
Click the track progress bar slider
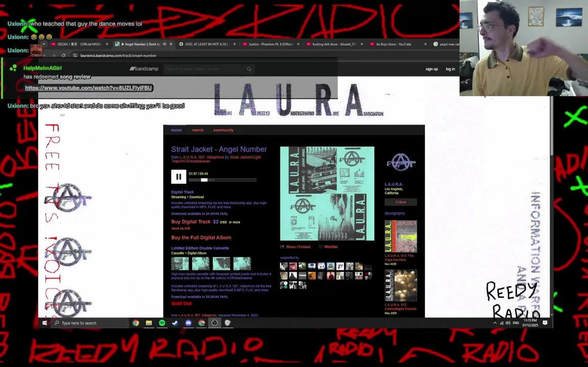[x=204, y=180]
